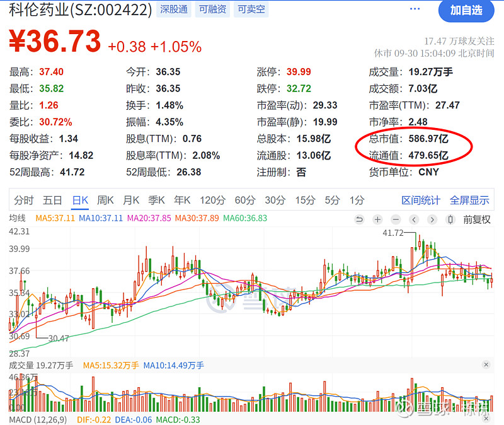Move chart left with left chevron

[414, 219]
